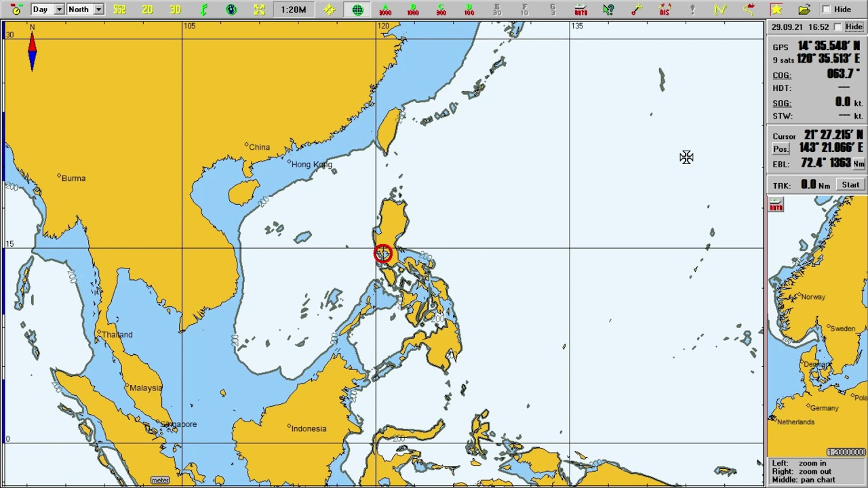This screenshot has width=868, height=488.
Task: Click the green depth-sounder arrow icon
Action: 203,9
